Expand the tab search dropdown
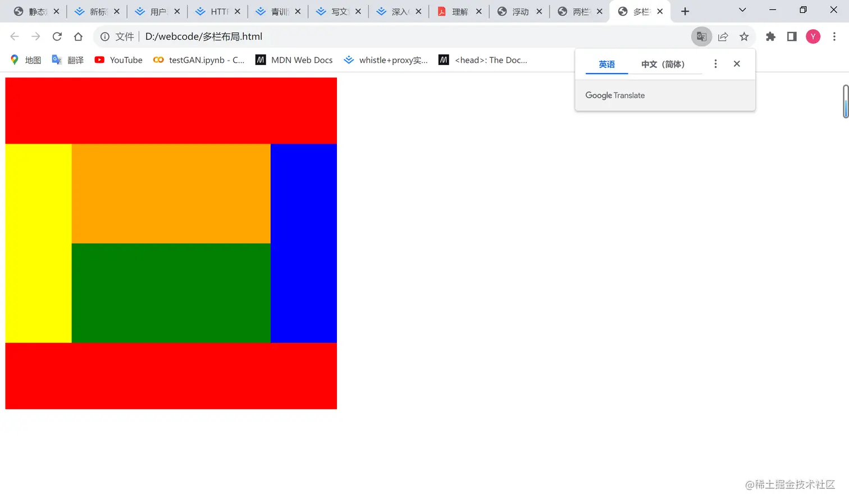Image resolution: width=849 pixels, height=504 pixels. 742,10
